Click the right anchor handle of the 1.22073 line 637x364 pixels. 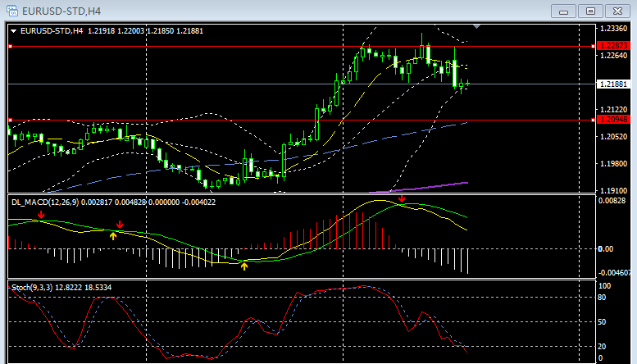click(x=592, y=47)
